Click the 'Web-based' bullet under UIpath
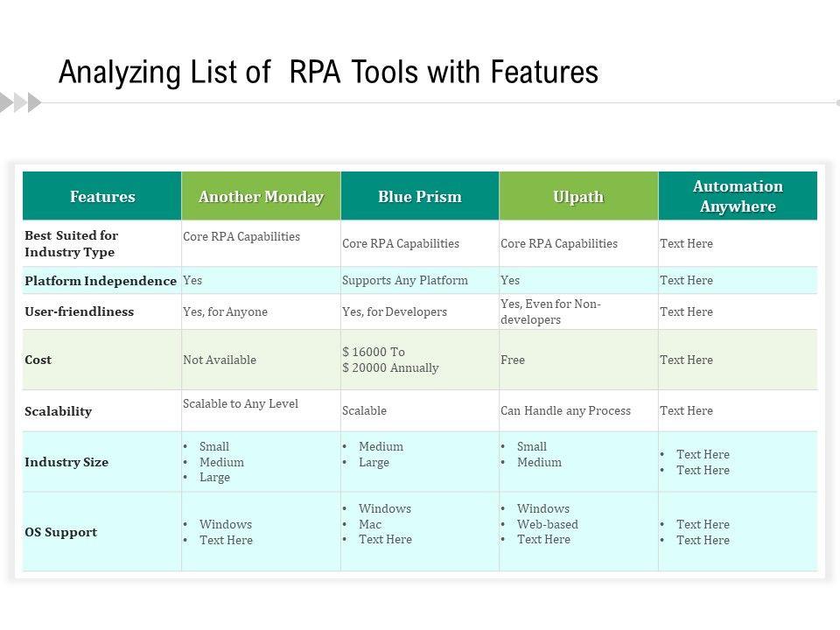Viewport: 840px width, 630px height. pos(547,524)
